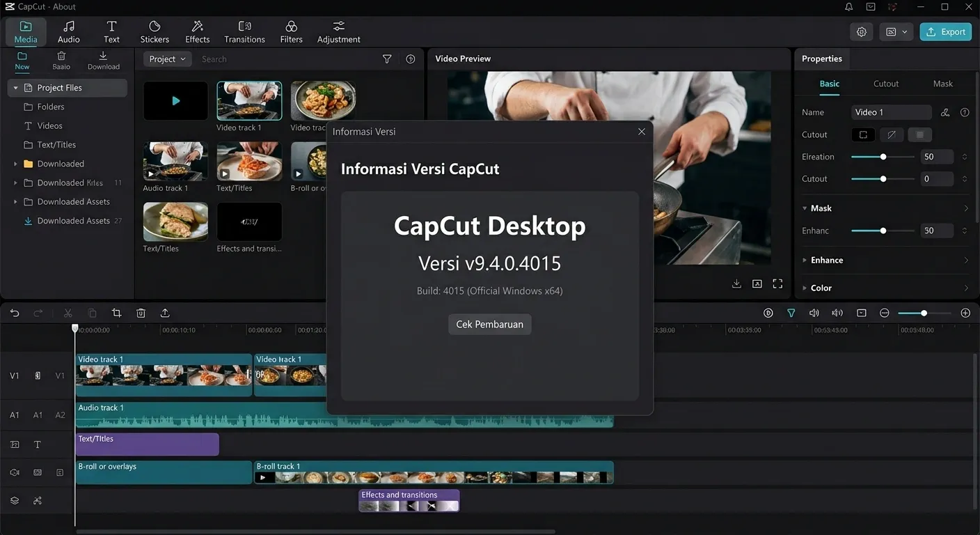The image size is (980, 535).
Task: Click the notification bell in title bar
Action: point(848,7)
